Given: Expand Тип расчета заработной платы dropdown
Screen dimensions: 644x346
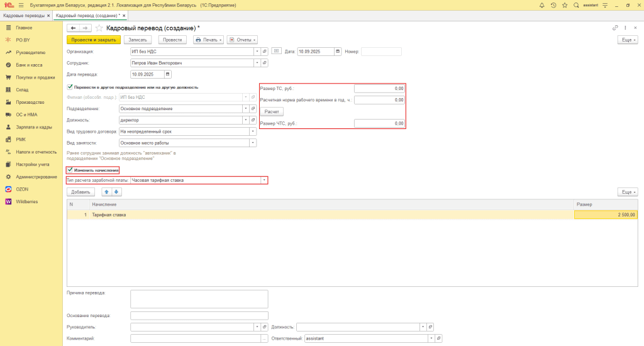Looking at the screenshot, I should (x=264, y=181).
